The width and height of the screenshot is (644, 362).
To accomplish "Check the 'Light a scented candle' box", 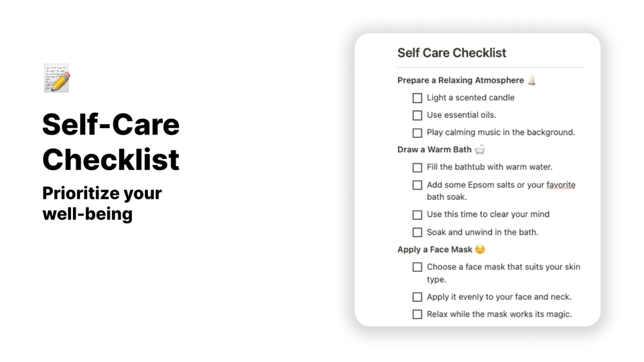I will point(417,98).
